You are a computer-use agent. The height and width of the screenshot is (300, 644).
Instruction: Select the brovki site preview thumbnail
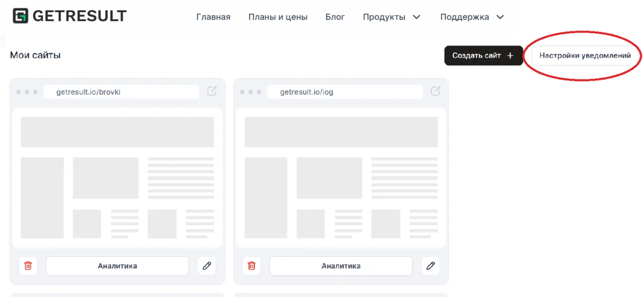[x=117, y=178]
